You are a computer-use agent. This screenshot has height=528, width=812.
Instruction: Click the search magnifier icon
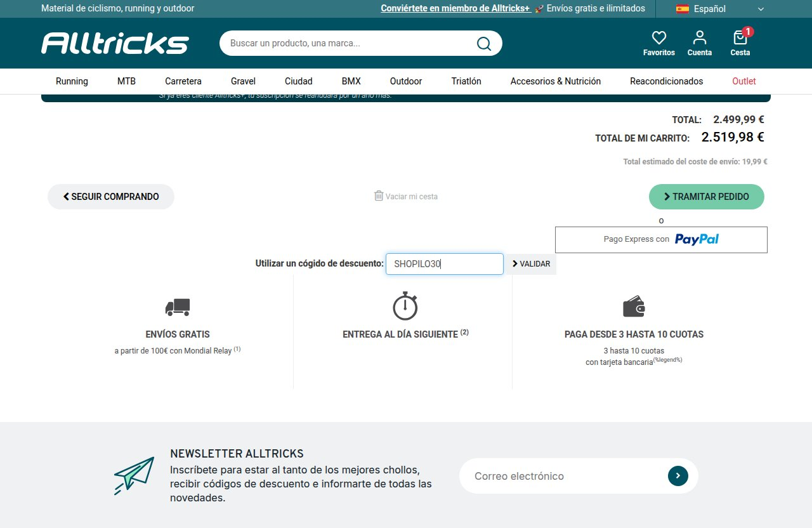pos(484,43)
